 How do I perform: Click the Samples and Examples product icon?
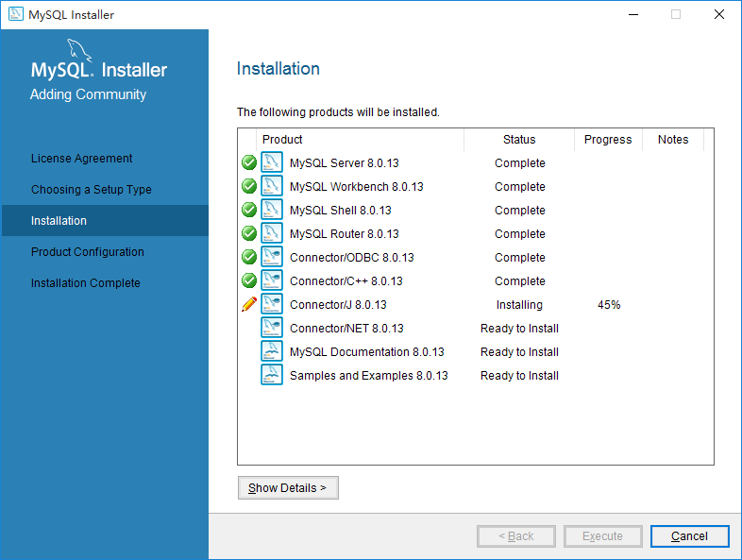click(272, 375)
